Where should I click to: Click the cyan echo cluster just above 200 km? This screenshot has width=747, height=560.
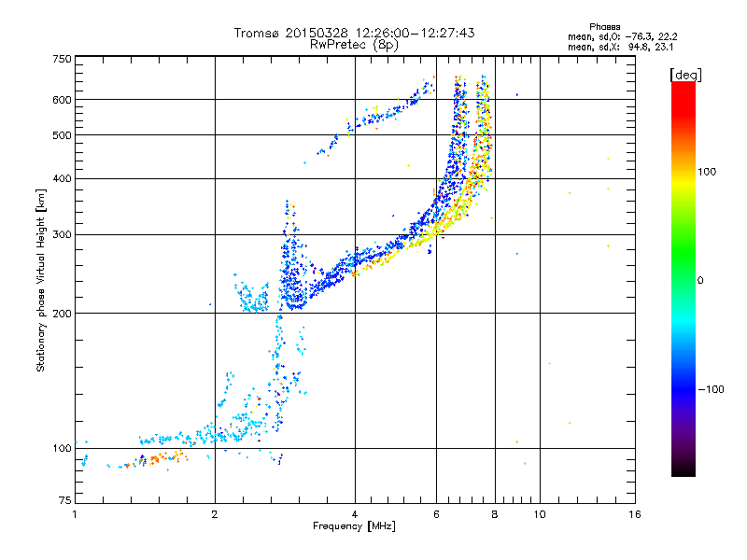tap(251, 295)
